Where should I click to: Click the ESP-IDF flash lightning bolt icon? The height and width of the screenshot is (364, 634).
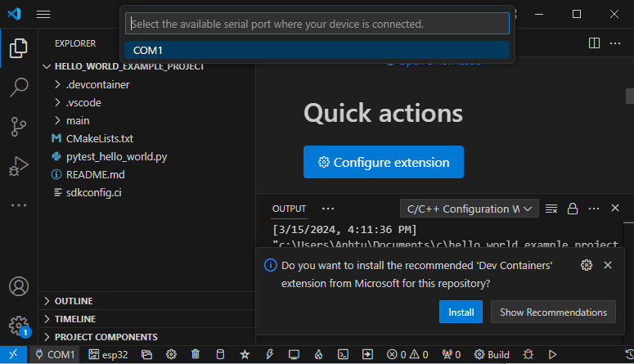pyautogui.click(x=269, y=355)
